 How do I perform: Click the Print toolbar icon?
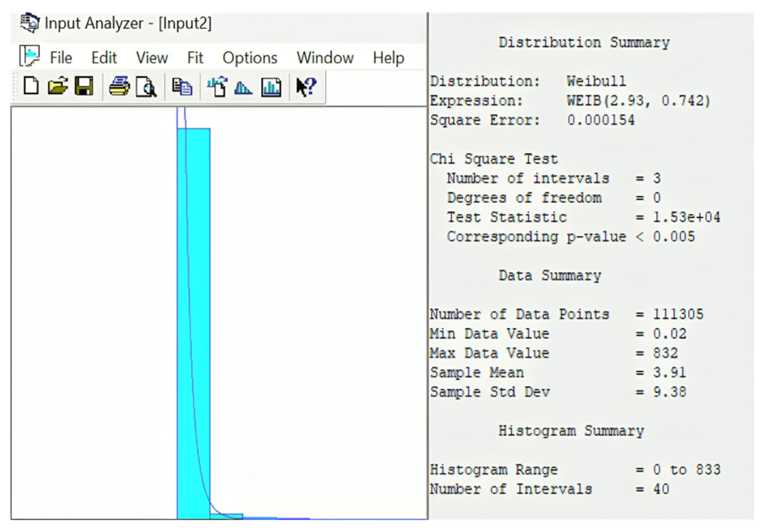(119, 86)
